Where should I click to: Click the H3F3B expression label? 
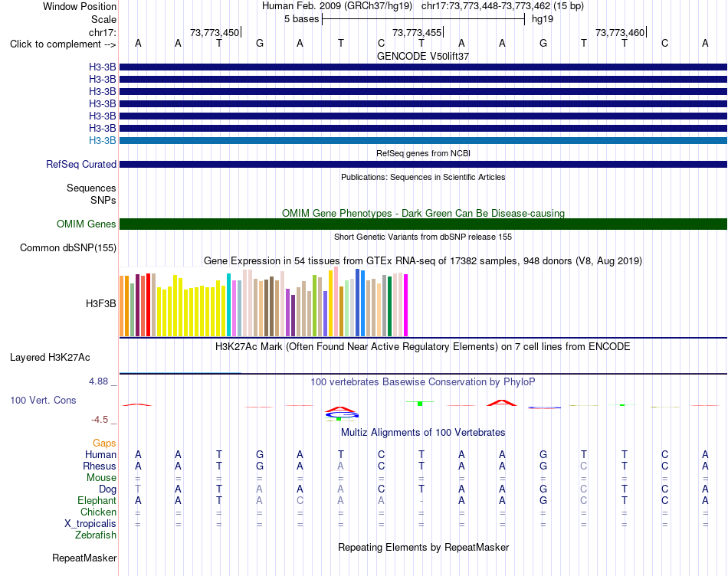[100, 304]
